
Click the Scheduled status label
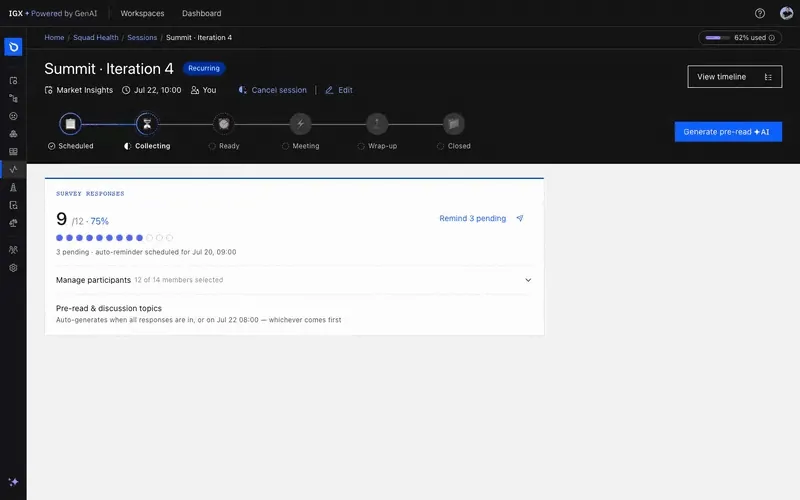[x=76, y=146]
